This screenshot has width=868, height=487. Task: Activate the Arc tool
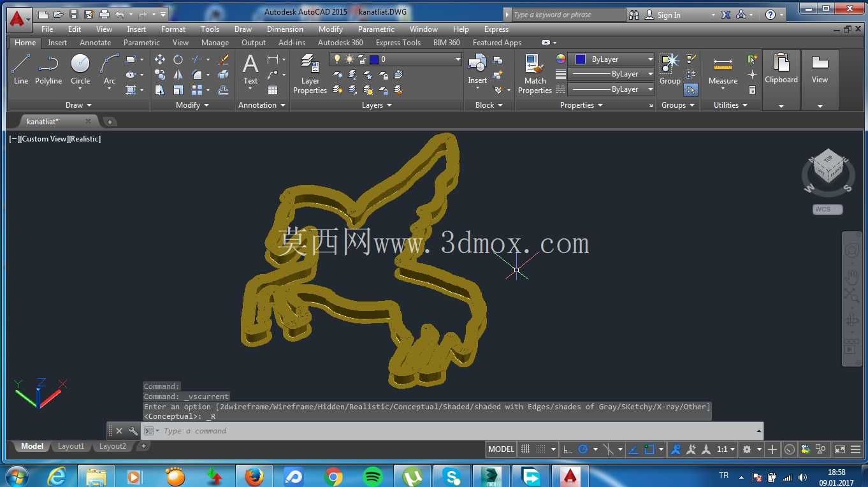(110, 69)
